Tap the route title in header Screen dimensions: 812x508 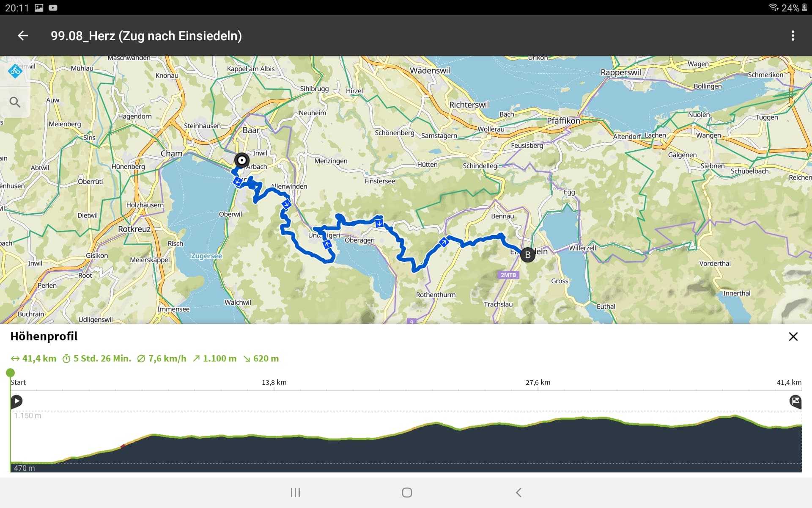tap(146, 36)
